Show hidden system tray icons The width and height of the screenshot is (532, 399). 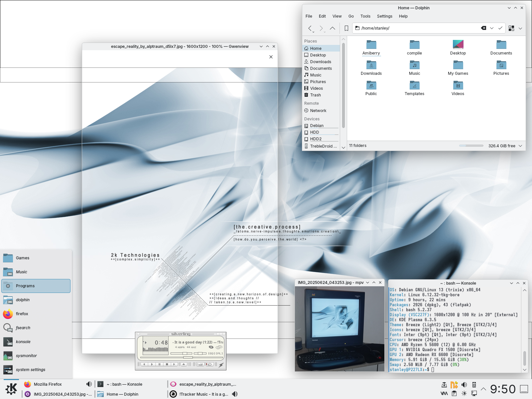point(483,389)
